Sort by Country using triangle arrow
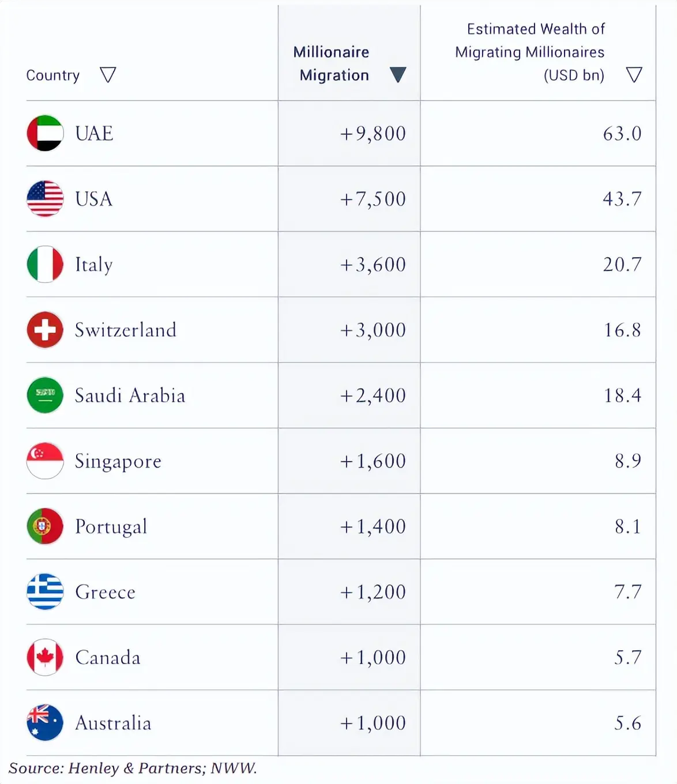 click(x=108, y=75)
